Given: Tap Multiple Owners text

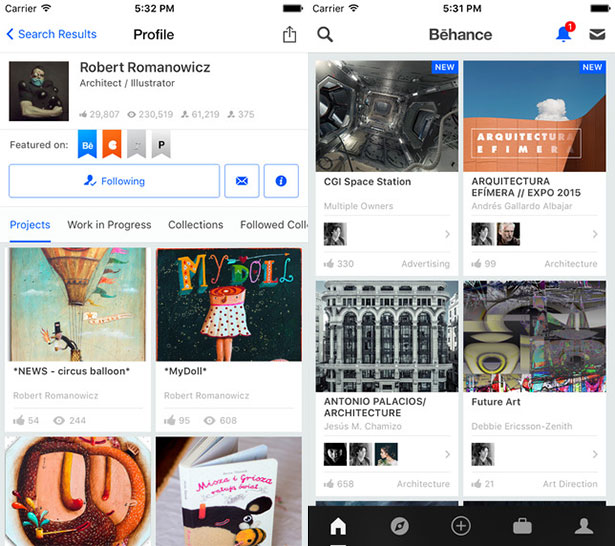Looking at the screenshot, I should coord(358,206).
